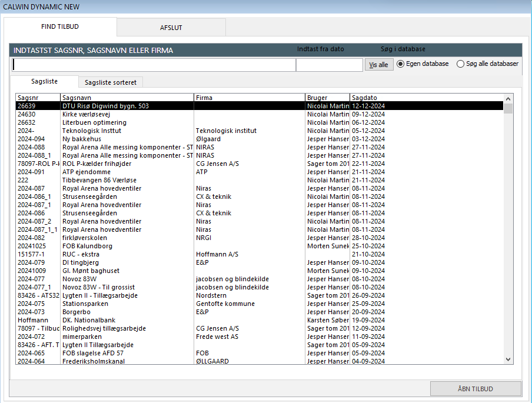Click the Vis alle button
The width and height of the screenshot is (532, 403).
point(378,65)
